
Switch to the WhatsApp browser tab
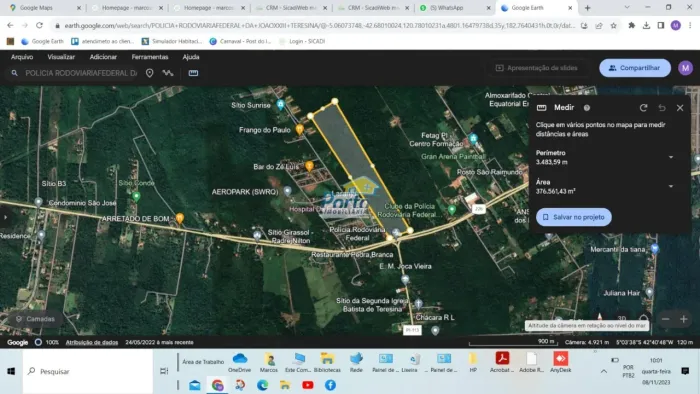[x=455, y=8]
